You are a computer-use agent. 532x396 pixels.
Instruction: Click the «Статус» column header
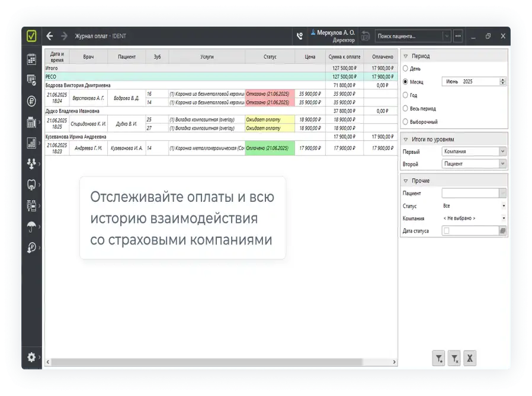click(x=270, y=57)
